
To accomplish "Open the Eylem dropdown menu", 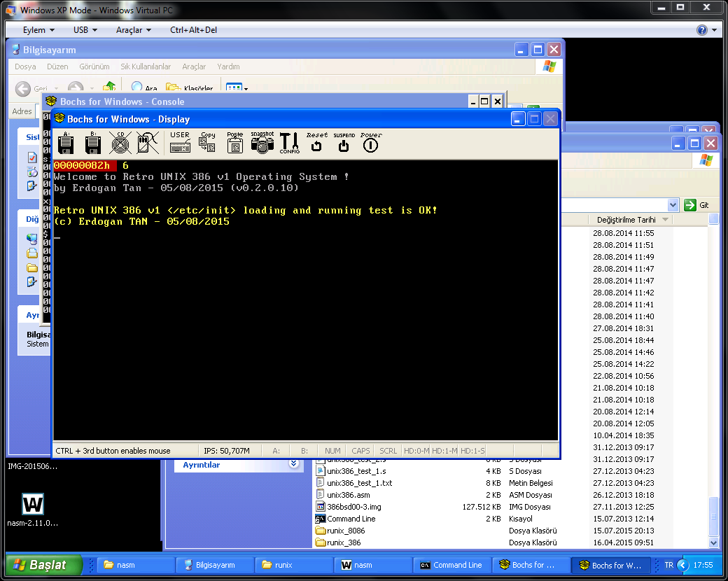I will (38, 30).
